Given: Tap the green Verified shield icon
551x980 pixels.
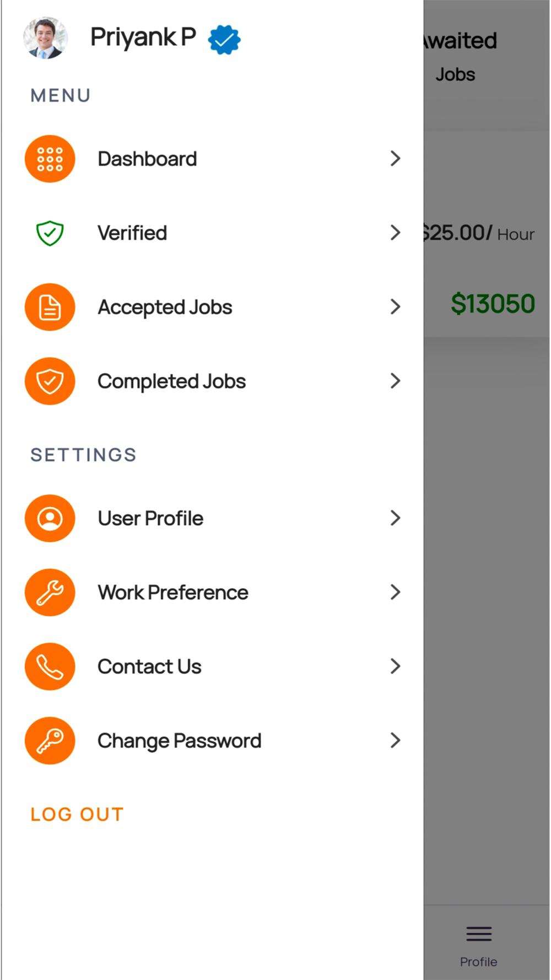Looking at the screenshot, I should pyautogui.click(x=50, y=233).
